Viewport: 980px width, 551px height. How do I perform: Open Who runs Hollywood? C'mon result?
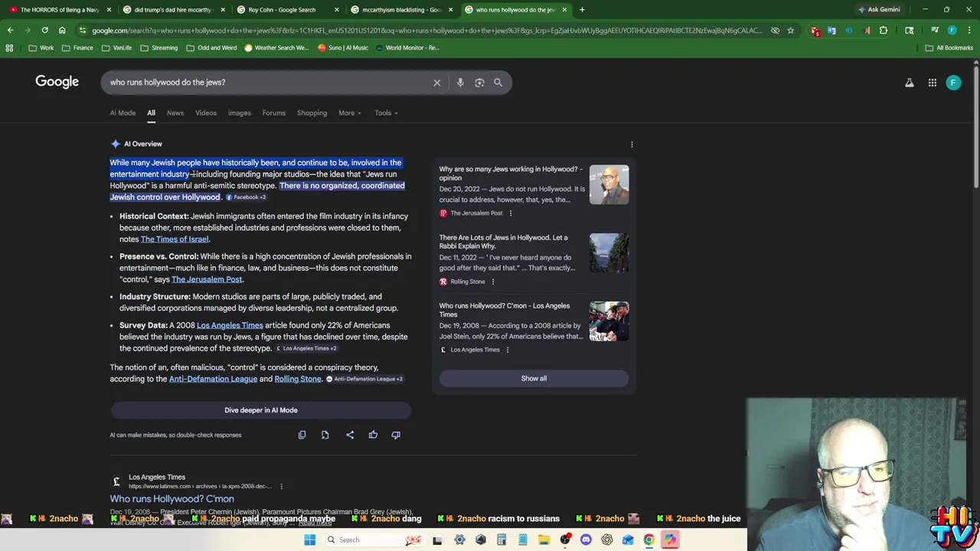[172, 499]
